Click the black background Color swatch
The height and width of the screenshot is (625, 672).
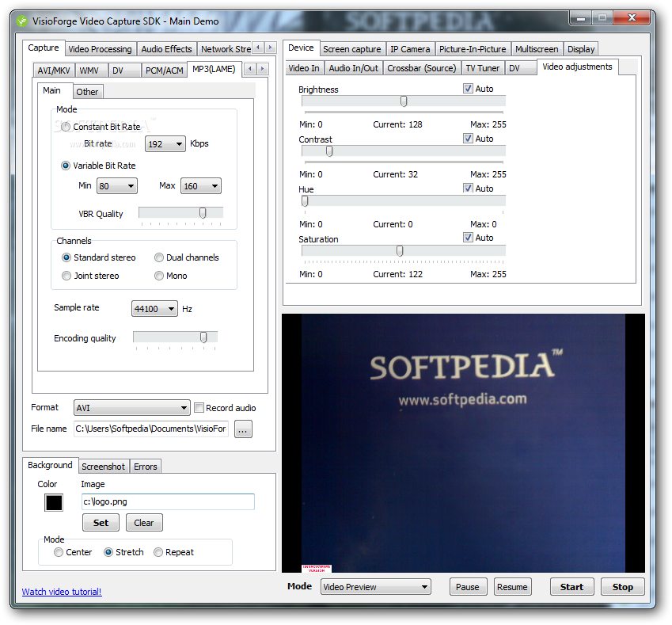pos(54,502)
